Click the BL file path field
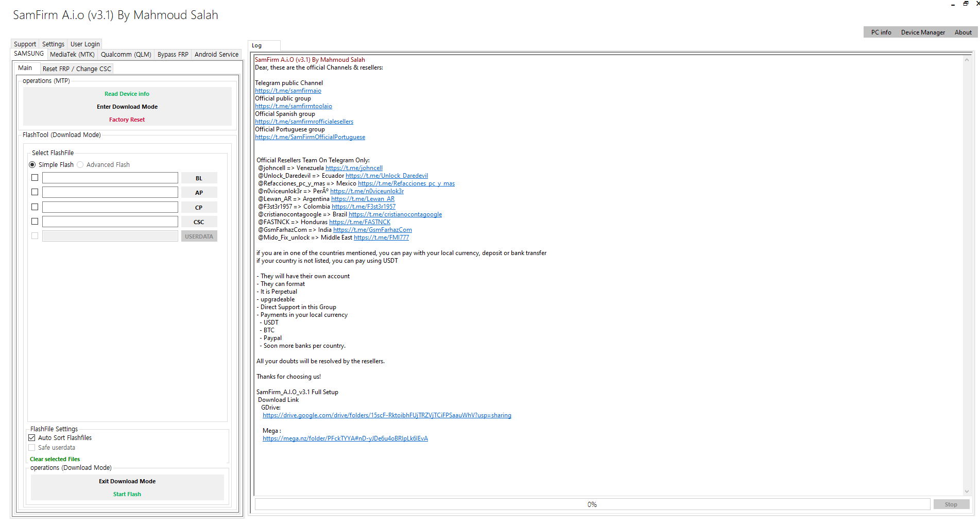The width and height of the screenshot is (980, 525). point(110,178)
